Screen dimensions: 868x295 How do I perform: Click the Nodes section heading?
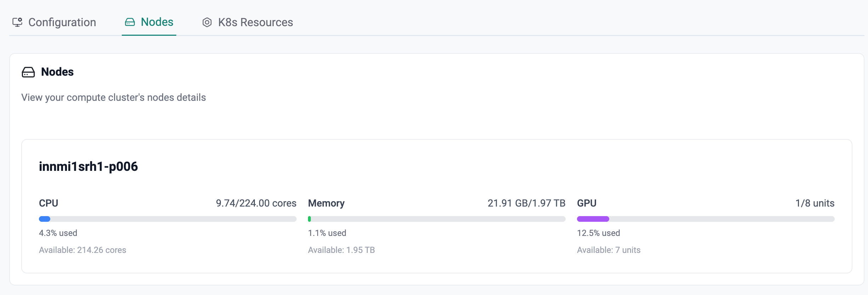tap(57, 72)
